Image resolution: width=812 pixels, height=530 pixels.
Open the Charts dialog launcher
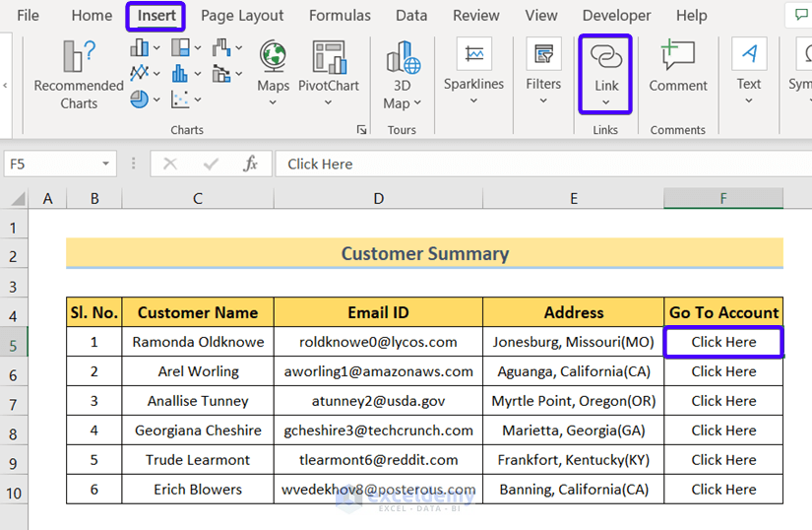tap(361, 130)
